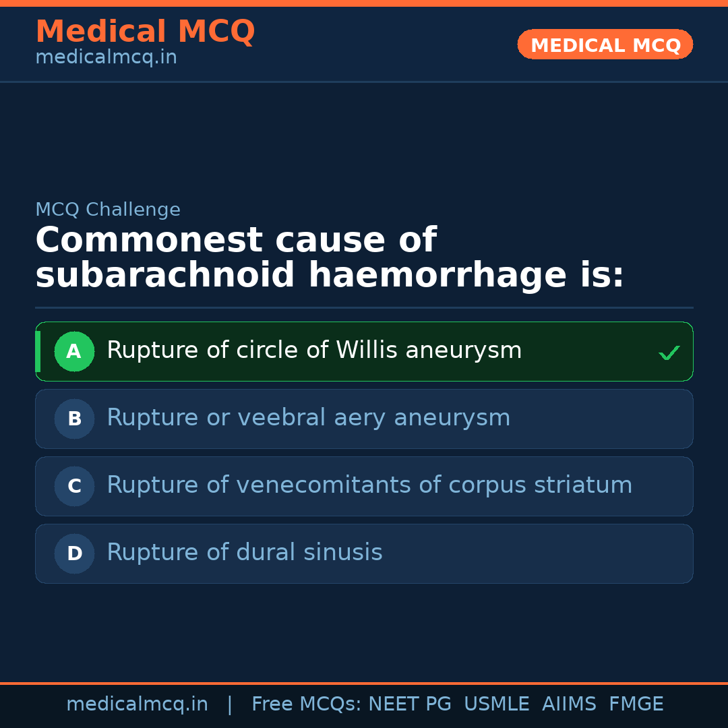This screenshot has width=728, height=728.
Task: Click the green A option circle
Action: (x=74, y=351)
